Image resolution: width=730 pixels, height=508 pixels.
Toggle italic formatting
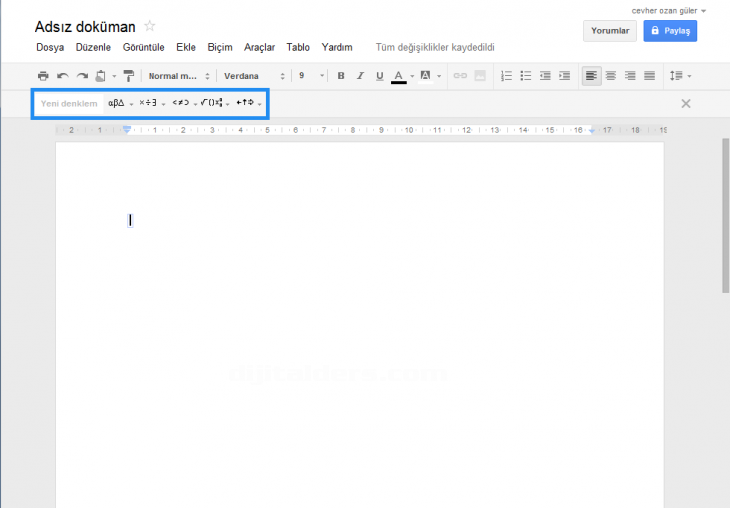tap(360, 75)
